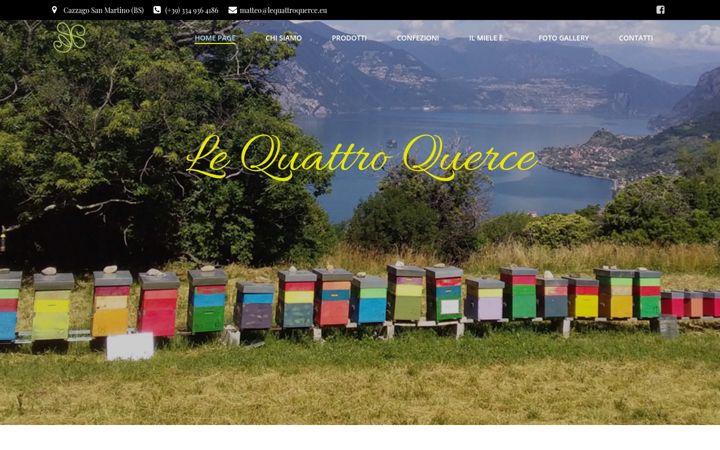The width and height of the screenshot is (720, 450).
Task: Navigate to Confezioni
Action: [x=418, y=38]
